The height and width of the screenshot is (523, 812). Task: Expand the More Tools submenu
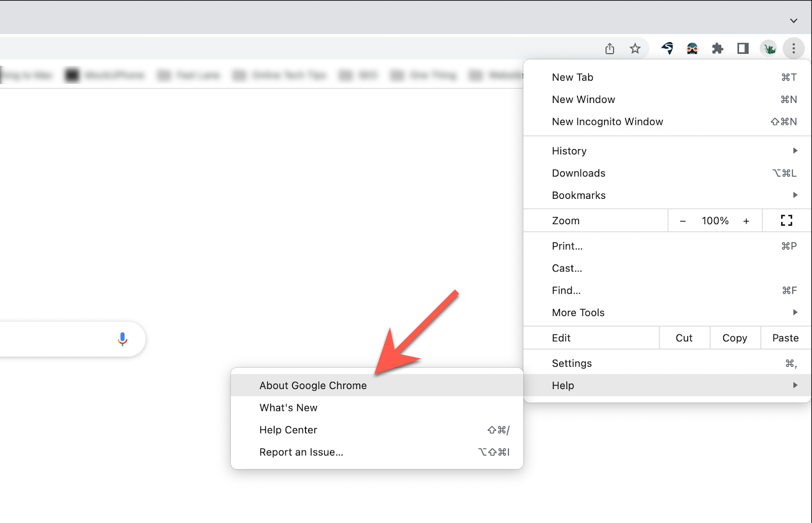pyautogui.click(x=667, y=313)
